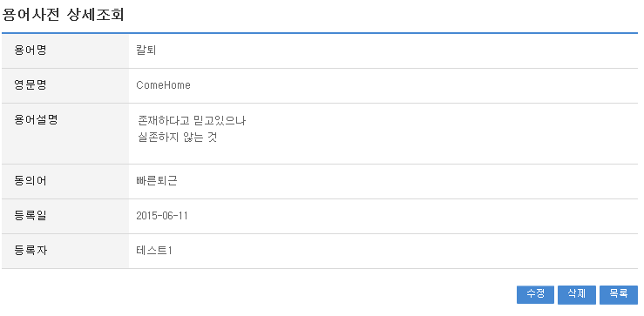Click the 삭제 (delete) button
The width and height of the screenshot is (644, 316).
point(577,294)
